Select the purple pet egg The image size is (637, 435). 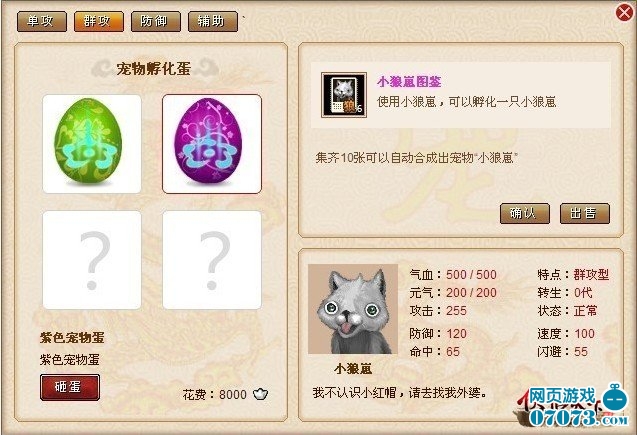point(212,144)
